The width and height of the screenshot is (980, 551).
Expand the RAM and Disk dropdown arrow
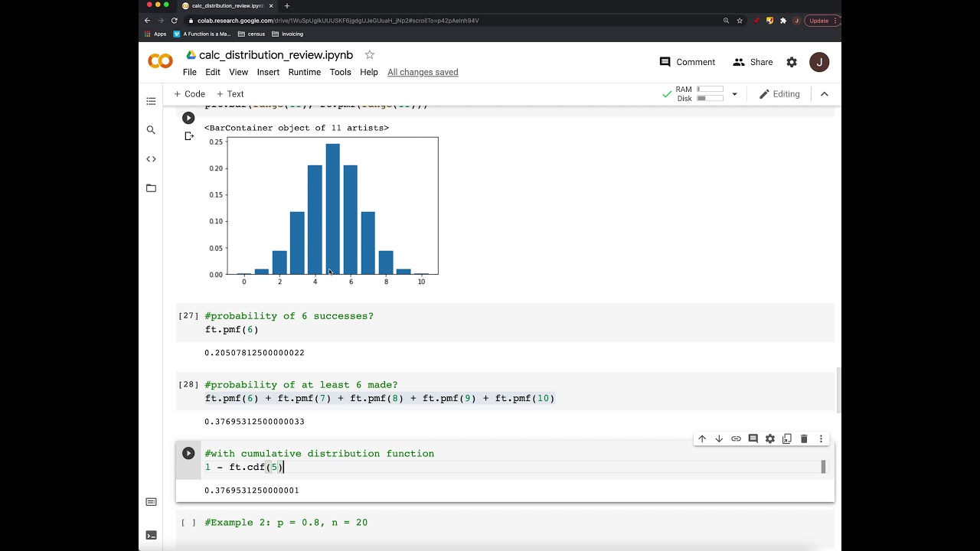734,94
